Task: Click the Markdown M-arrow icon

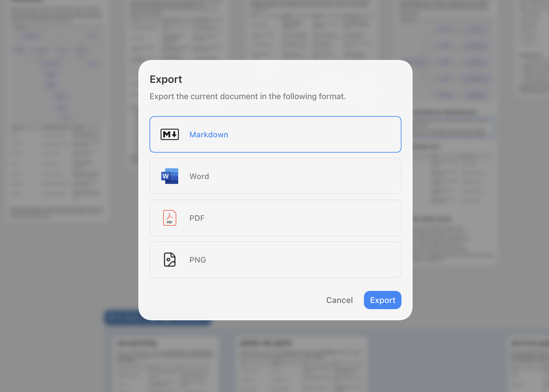Action: 170,134
